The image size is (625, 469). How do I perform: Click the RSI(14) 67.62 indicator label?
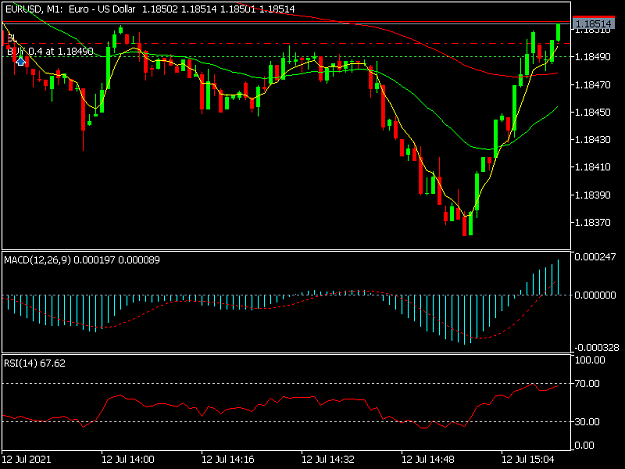coord(35,363)
